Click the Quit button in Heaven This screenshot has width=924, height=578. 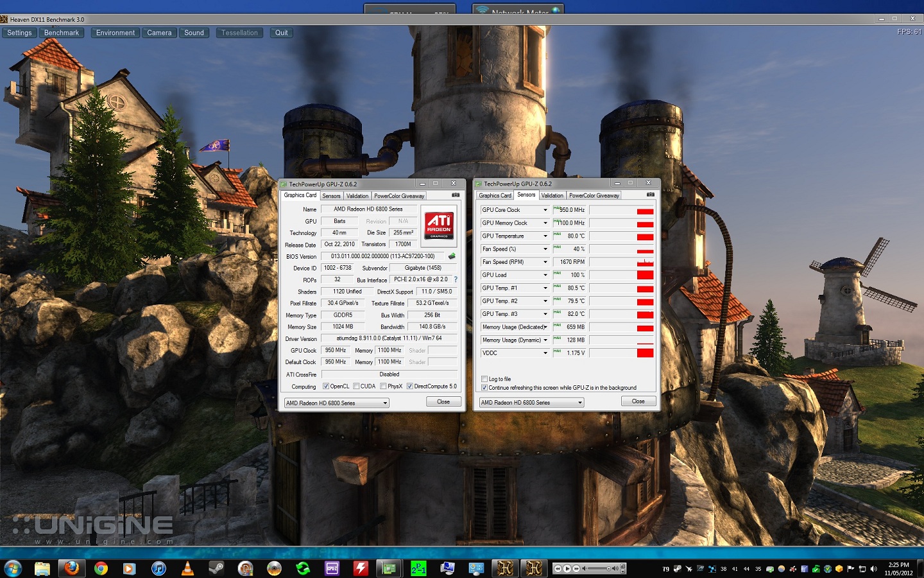pos(282,33)
